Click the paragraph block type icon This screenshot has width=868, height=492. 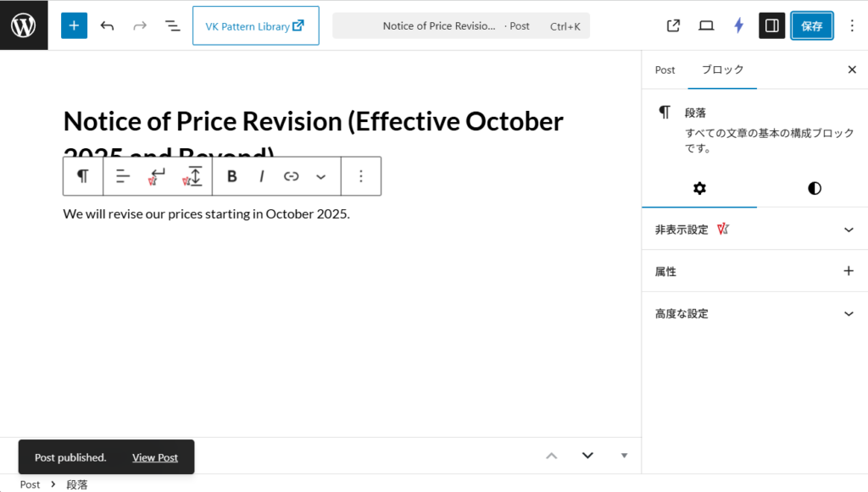(x=83, y=176)
